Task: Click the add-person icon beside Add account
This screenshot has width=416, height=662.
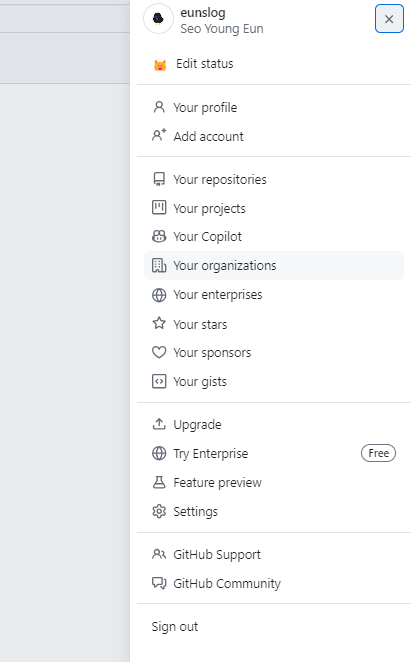Action: click(159, 135)
